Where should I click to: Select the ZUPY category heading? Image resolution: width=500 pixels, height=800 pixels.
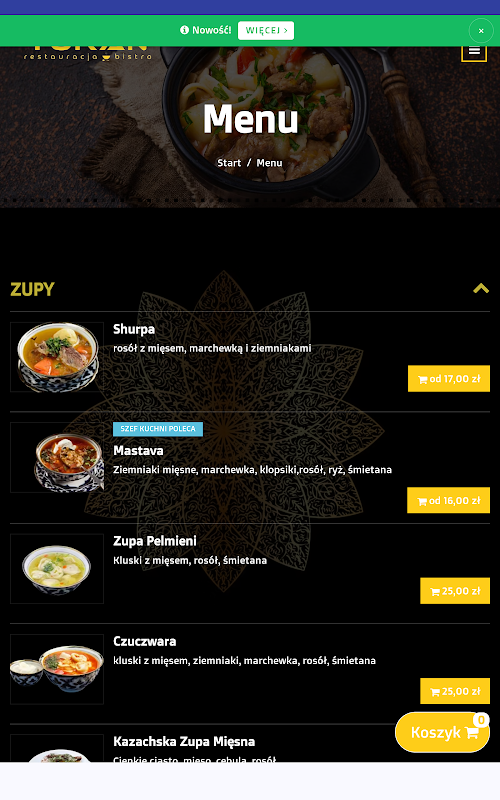coord(32,289)
